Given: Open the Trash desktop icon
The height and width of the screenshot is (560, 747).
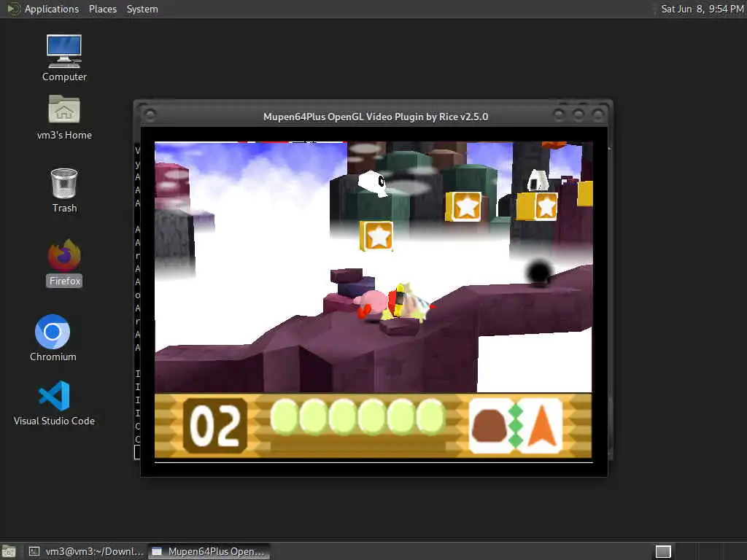Looking at the screenshot, I should tap(64, 190).
